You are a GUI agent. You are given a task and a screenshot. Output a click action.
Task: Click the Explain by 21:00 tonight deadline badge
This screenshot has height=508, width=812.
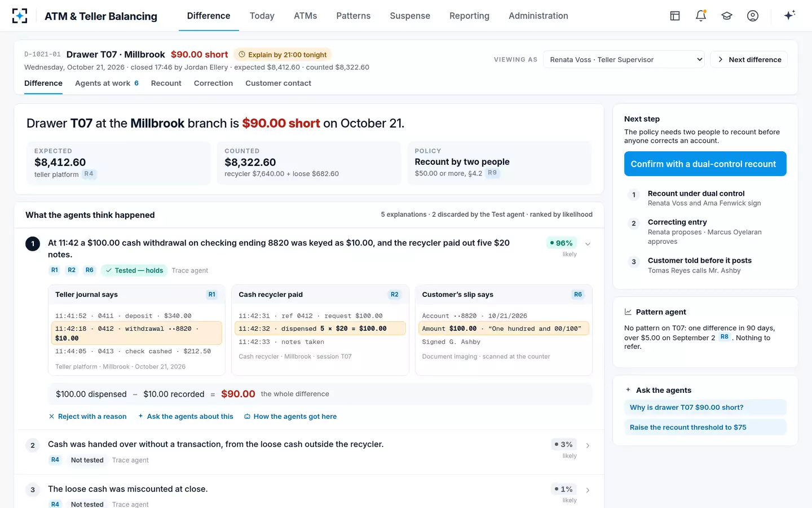click(282, 55)
